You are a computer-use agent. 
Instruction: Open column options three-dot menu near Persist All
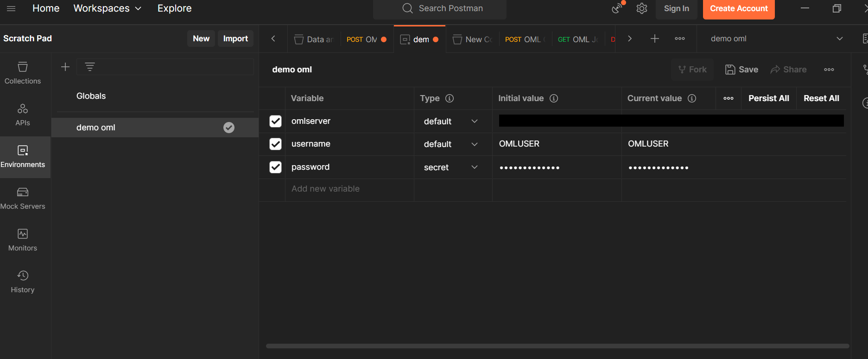[729, 98]
